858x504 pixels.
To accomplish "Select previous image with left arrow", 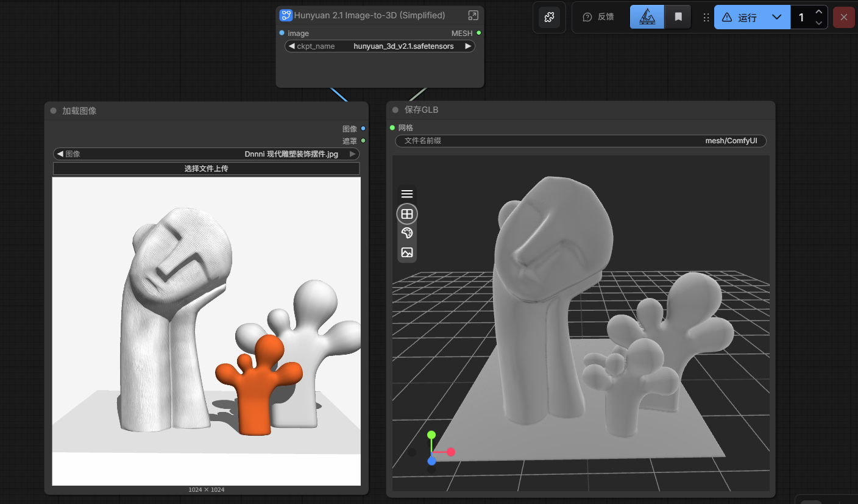I will click(x=60, y=154).
